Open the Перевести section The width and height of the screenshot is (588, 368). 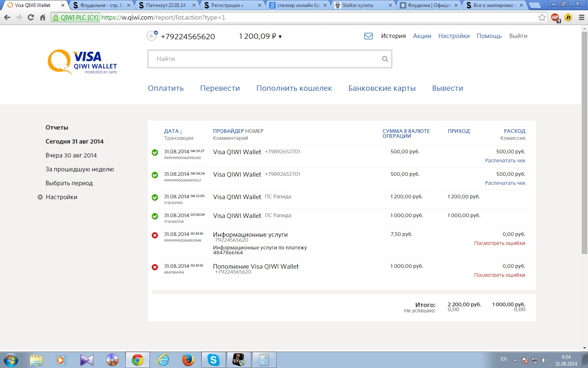[x=220, y=88]
